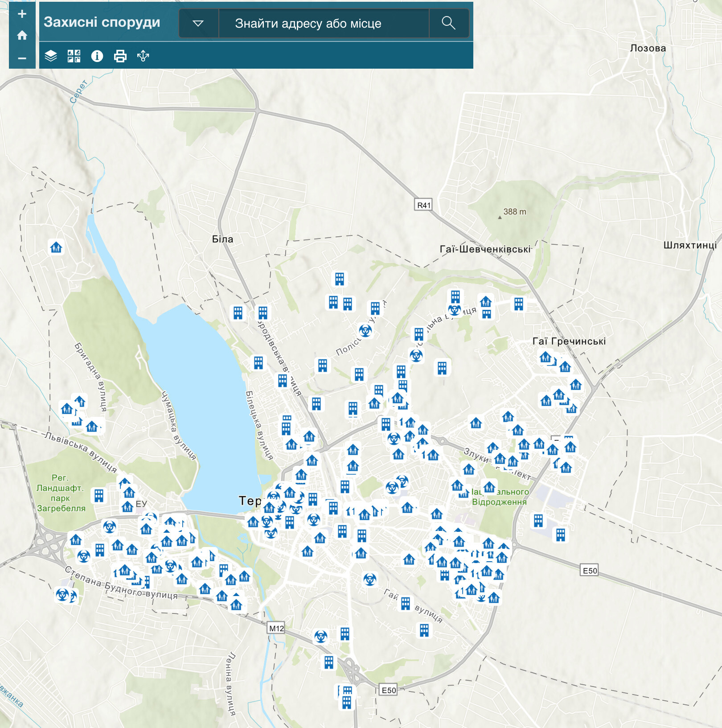Zoom out of the map
The height and width of the screenshot is (728, 722).
pos(22,58)
